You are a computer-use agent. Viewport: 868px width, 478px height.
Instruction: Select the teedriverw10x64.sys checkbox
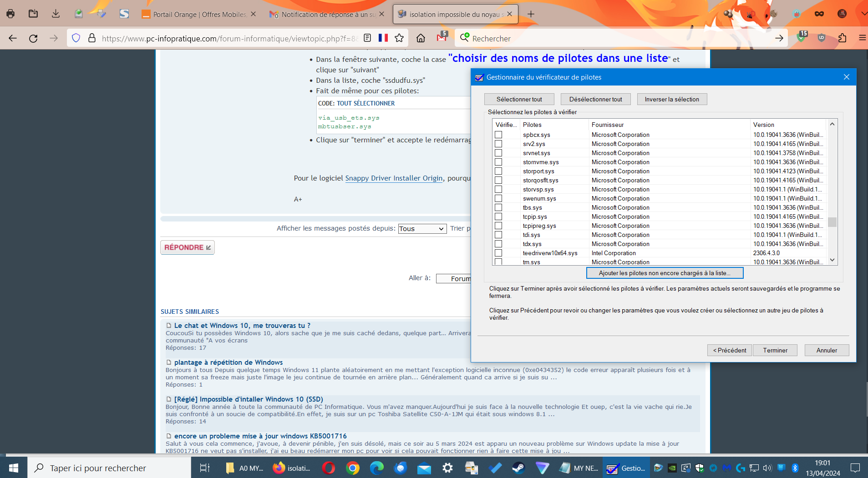point(498,253)
